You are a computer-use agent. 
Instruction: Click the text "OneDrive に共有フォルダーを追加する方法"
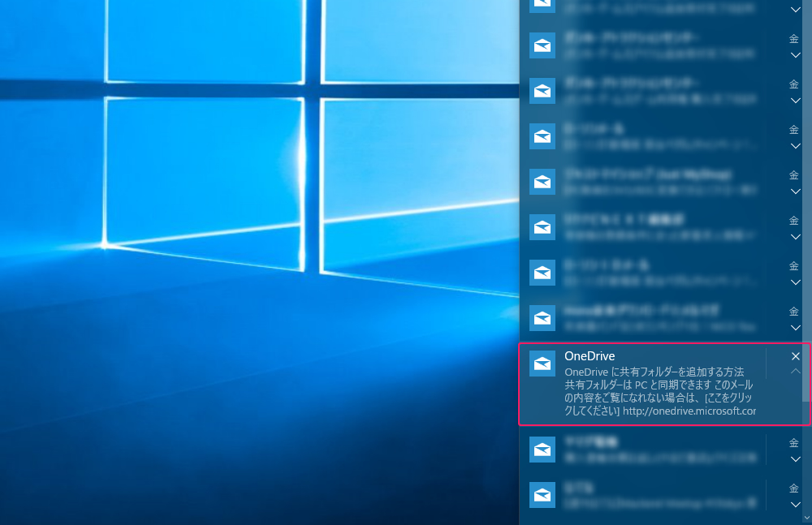pos(654,372)
